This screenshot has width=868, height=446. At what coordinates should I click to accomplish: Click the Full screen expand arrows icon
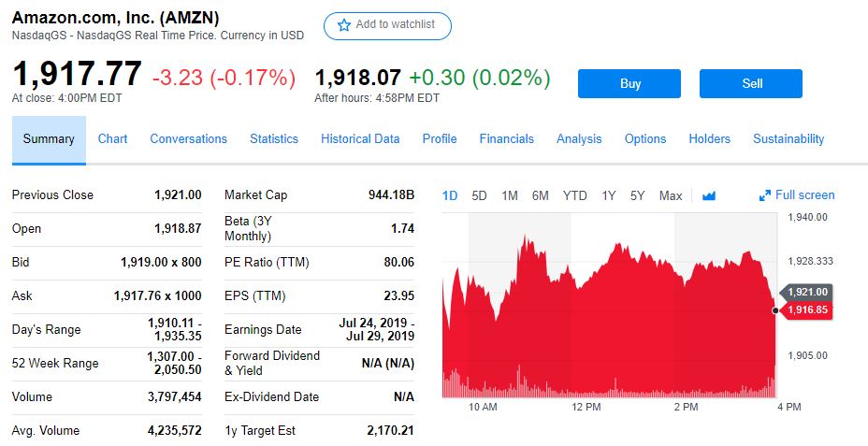pos(765,195)
